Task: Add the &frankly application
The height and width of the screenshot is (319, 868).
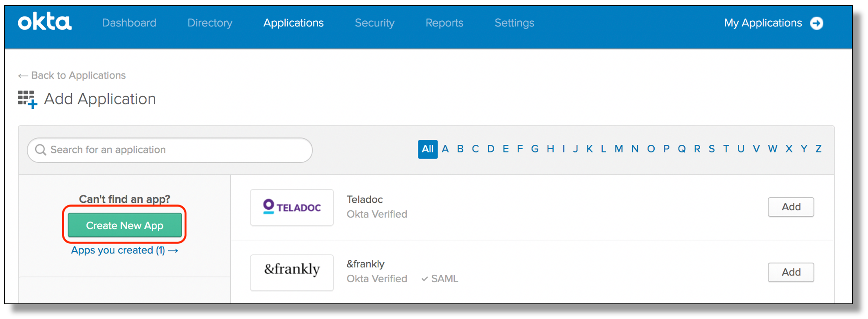Action: (x=791, y=272)
